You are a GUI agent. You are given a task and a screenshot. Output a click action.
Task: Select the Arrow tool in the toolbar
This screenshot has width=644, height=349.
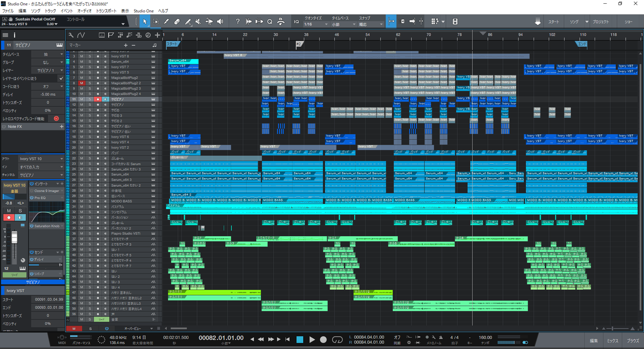click(145, 21)
